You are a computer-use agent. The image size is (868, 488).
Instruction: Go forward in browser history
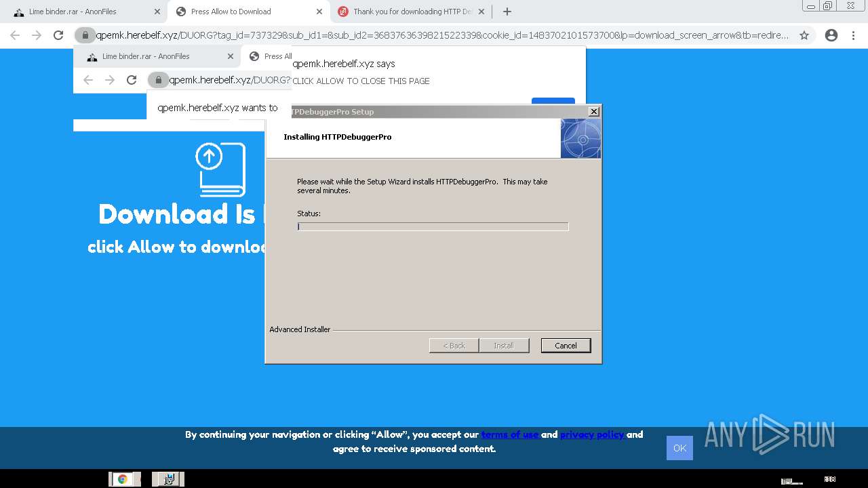(37, 35)
